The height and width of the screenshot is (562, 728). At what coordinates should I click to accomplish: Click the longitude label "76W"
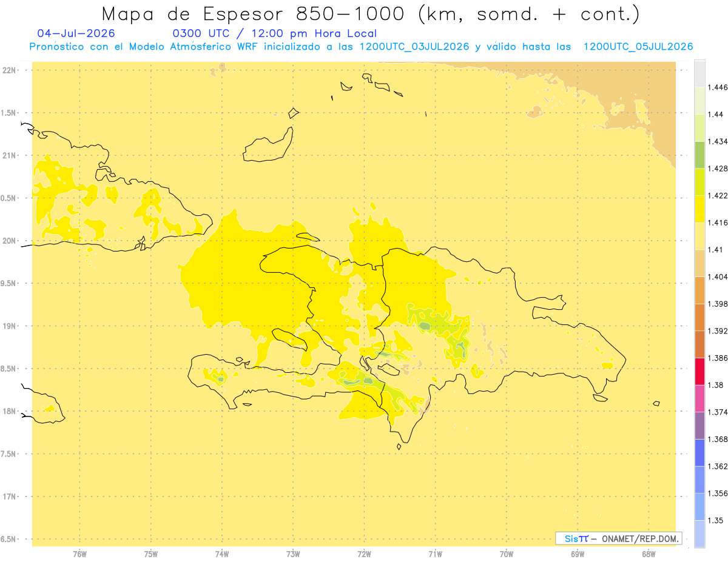click(79, 554)
